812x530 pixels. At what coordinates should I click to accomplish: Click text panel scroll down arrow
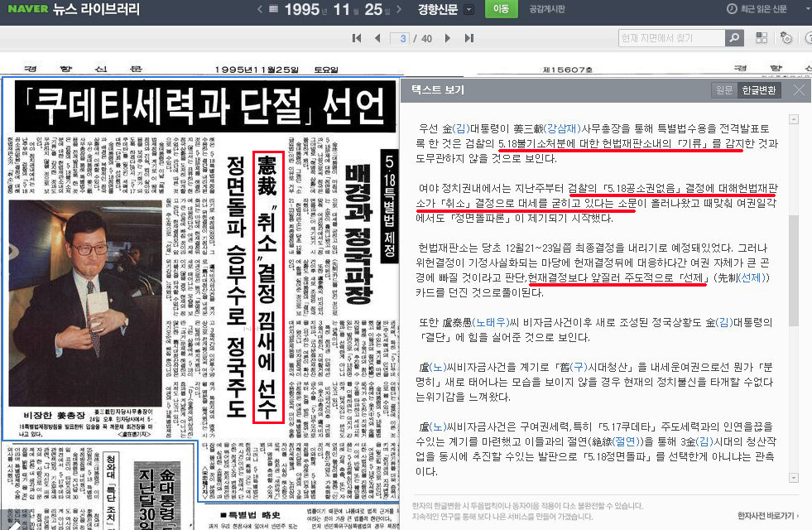pos(793,477)
